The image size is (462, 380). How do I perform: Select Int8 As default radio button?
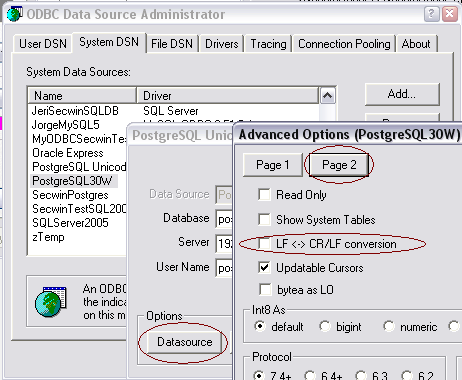(x=260, y=326)
